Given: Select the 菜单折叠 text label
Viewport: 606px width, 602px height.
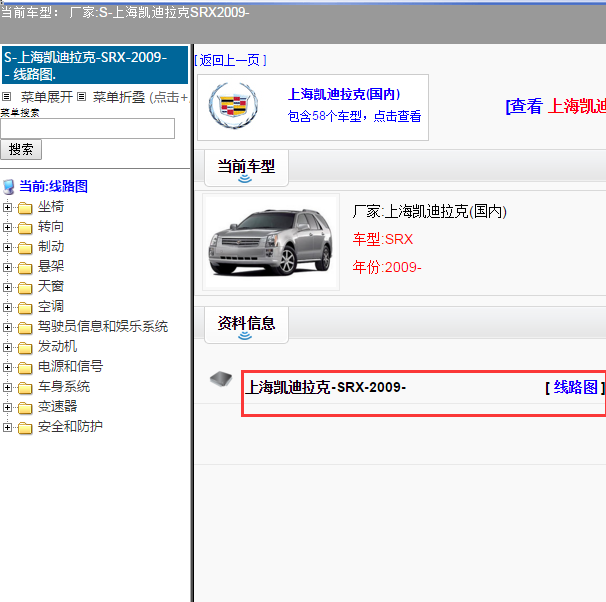Looking at the screenshot, I should (x=119, y=97).
